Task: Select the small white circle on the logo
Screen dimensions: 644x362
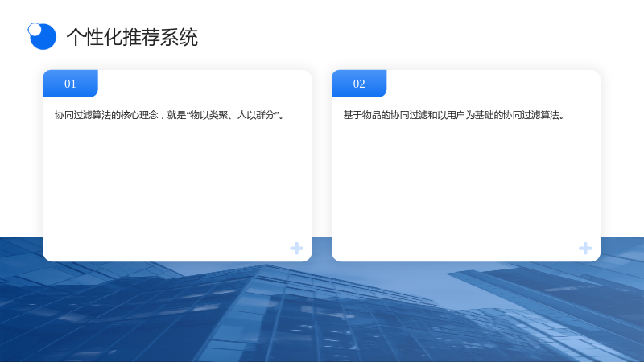Action: 35,29
